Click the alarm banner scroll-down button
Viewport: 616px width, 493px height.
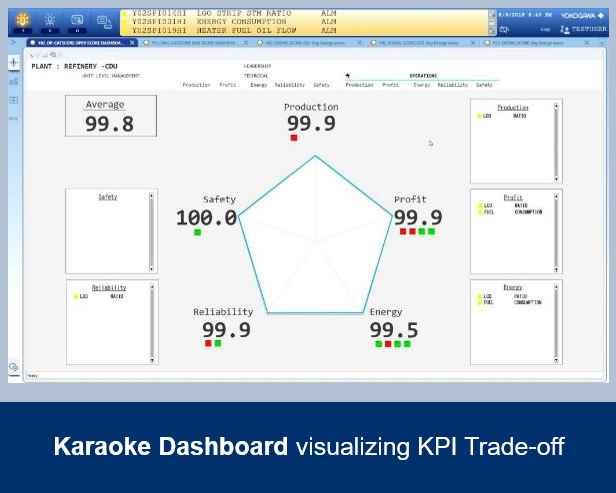[x=492, y=31]
